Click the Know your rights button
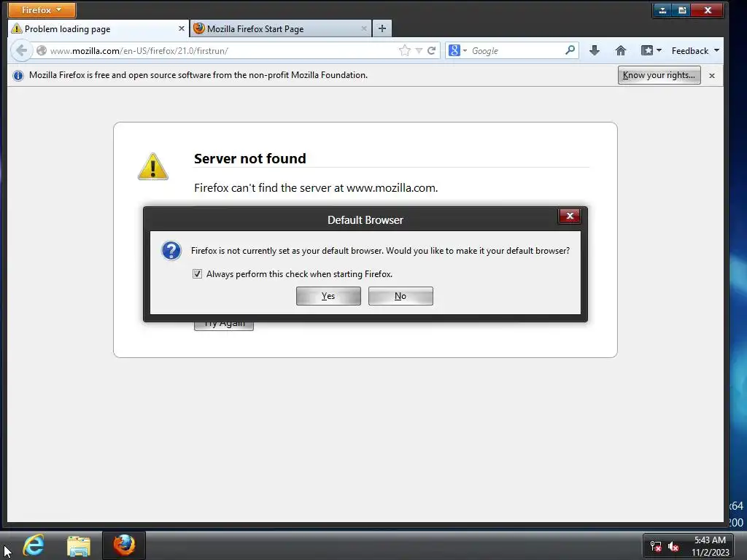The image size is (747, 560). pyautogui.click(x=659, y=75)
